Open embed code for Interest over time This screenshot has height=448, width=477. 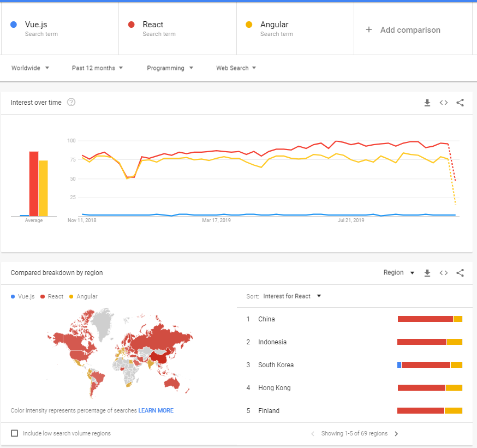click(444, 103)
